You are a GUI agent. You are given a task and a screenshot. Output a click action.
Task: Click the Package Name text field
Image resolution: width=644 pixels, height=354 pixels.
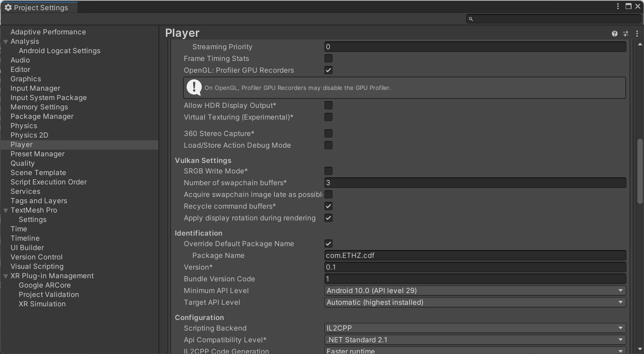[475, 256]
